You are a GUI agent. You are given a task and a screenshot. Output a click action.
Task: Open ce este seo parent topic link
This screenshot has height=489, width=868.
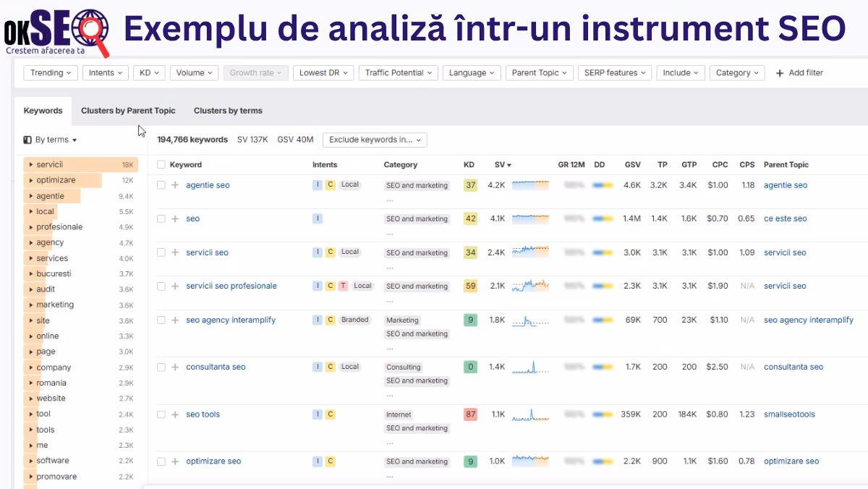786,218
